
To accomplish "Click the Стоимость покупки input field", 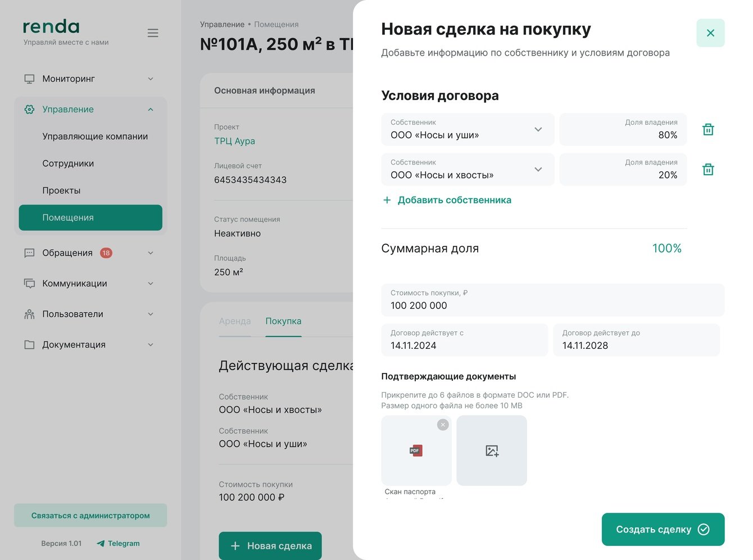I will click(x=552, y=301).
